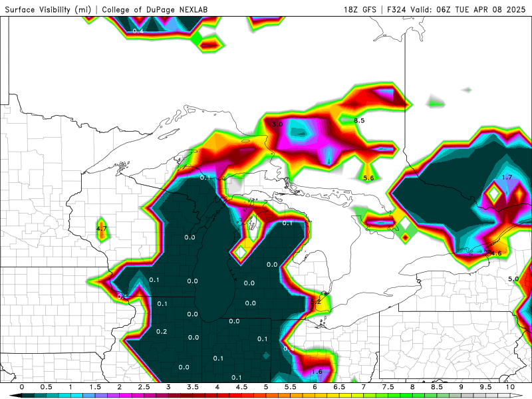Click the "7" label on the colorbar
532x399 pixels.
point(363,387)
